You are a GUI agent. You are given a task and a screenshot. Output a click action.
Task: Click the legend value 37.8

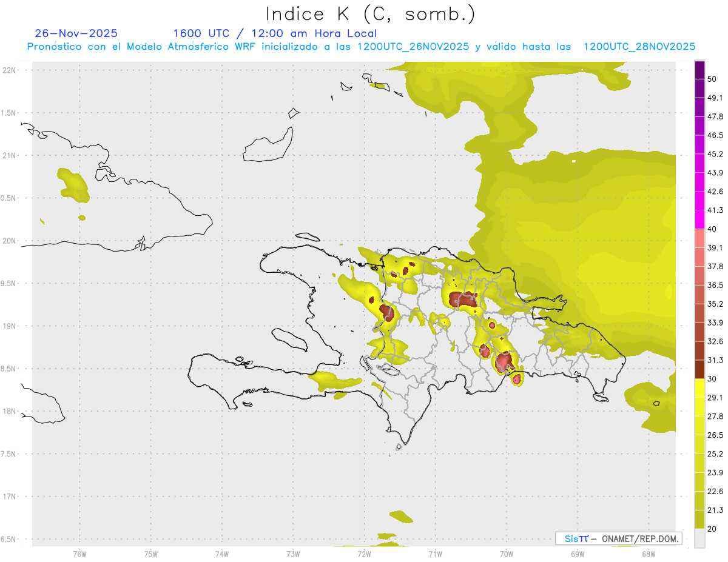point(715,267)
